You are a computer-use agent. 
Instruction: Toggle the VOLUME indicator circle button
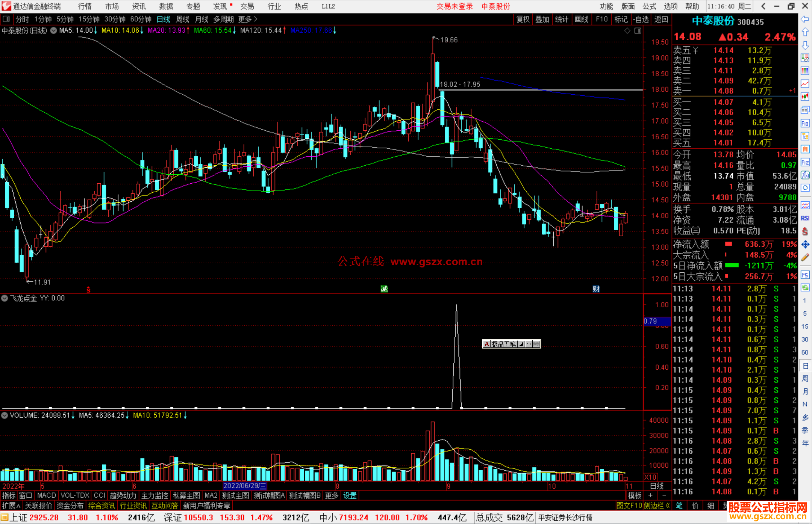(x=5, y=415)
